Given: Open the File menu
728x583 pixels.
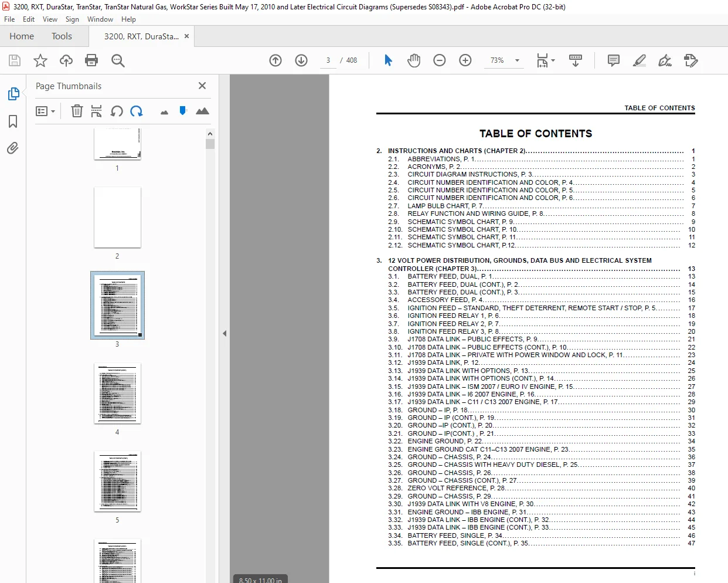Looking at the screenshot, I should pyautogui.click(x=9, y=19).
